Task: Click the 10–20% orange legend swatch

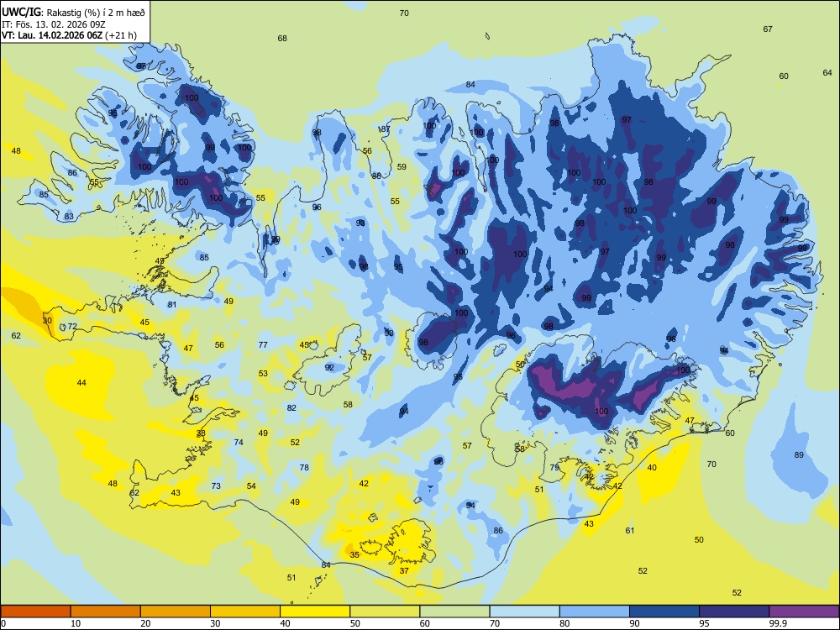Action: (x=106, y=612)
